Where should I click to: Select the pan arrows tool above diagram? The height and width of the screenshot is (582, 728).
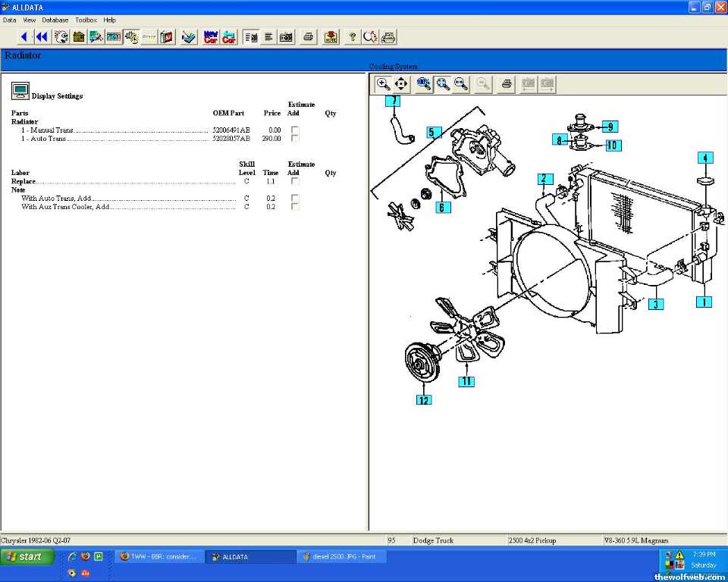pos(401,84)
